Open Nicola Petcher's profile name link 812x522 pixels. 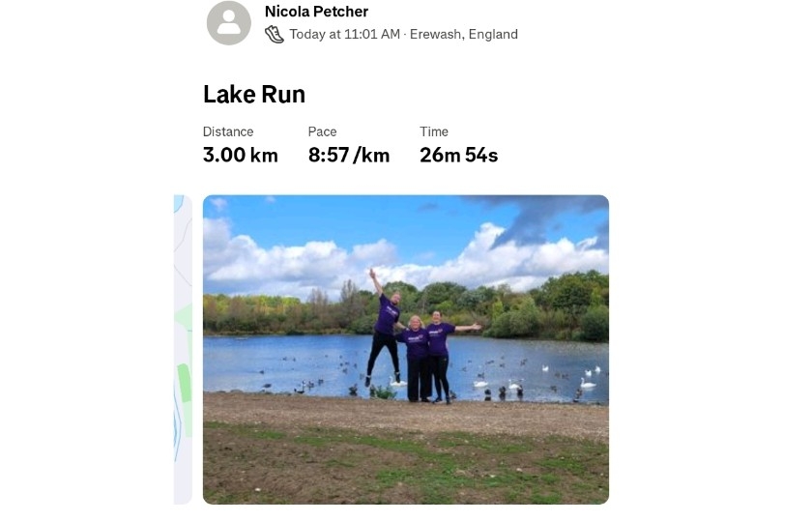(x=316, y=12)
